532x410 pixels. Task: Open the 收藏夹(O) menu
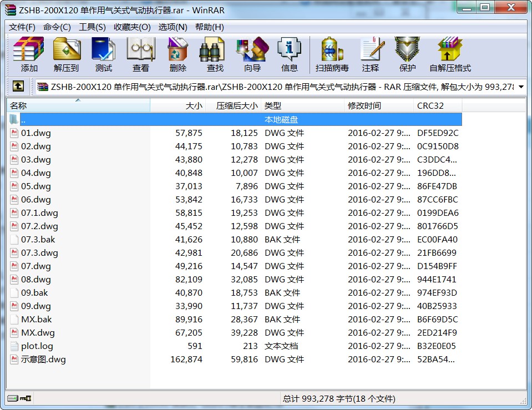[x=132, y=27]
